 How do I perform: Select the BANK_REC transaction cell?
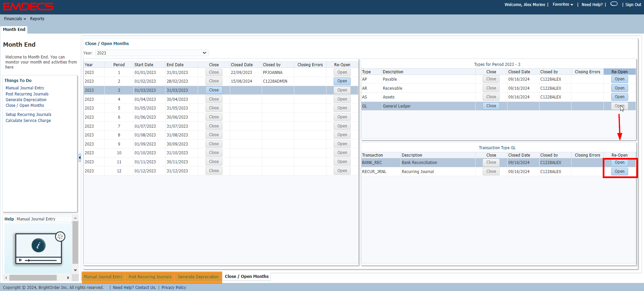381,163
